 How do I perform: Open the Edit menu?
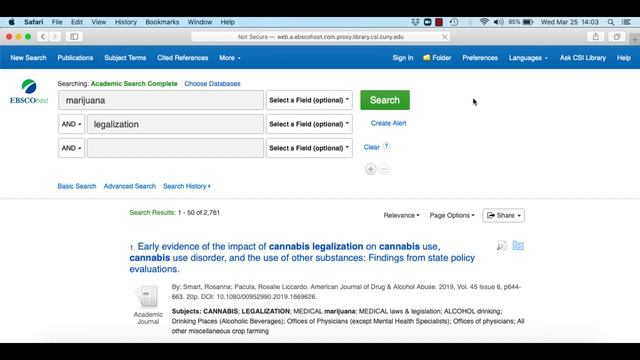point(77,22)
